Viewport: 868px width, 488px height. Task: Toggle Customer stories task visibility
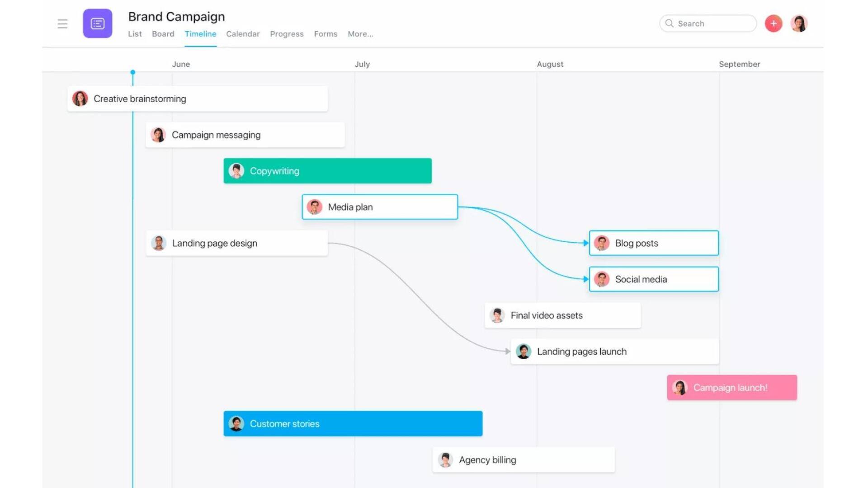352,424
